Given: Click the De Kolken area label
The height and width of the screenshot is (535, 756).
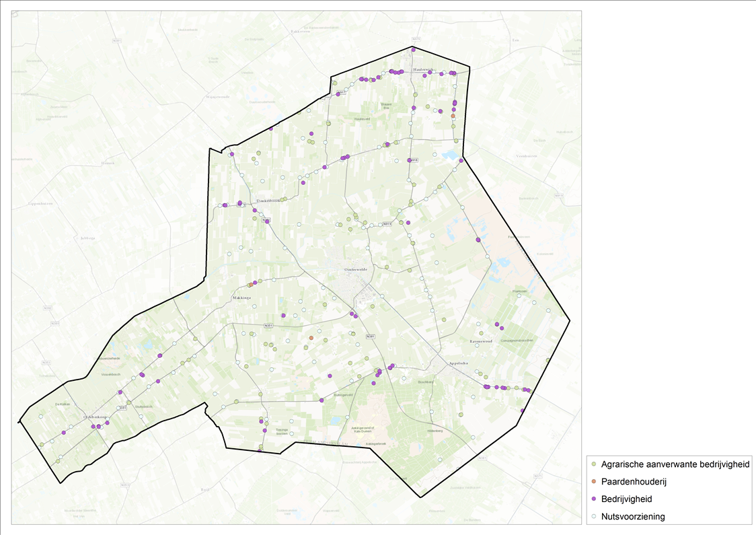Looking at the screenshot, I should (63, 404).
